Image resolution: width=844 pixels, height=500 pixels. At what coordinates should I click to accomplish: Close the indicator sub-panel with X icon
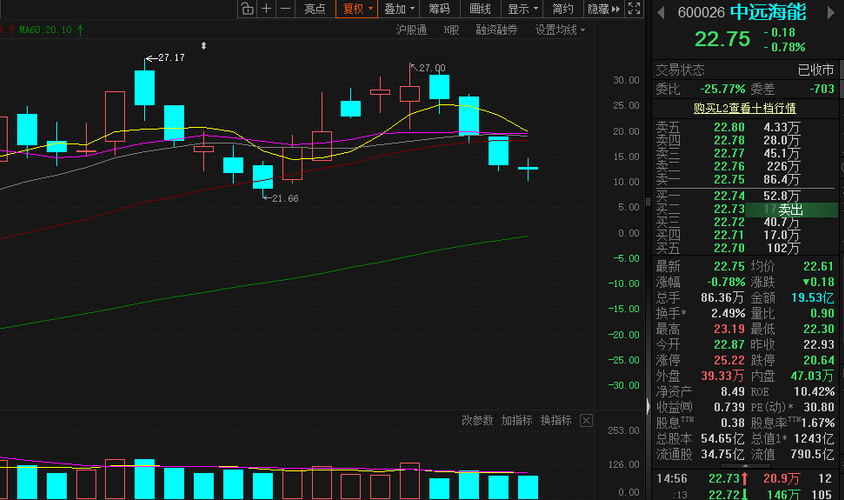(586, 420)
